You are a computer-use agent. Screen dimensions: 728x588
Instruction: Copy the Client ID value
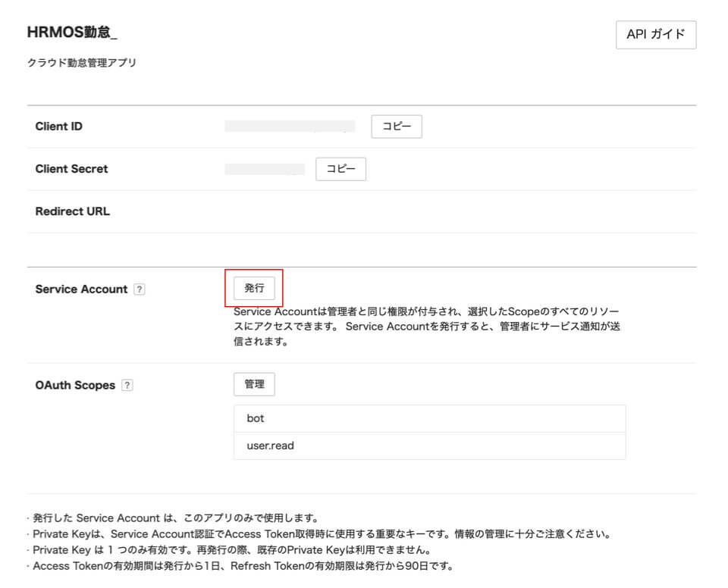pos(397,127)
